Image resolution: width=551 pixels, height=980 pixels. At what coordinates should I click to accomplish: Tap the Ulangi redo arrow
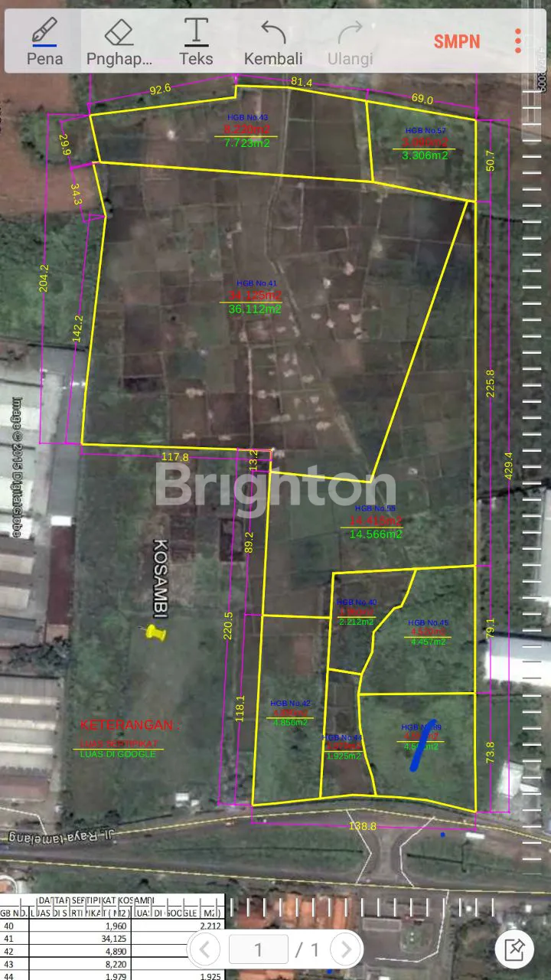click(350, 41)
